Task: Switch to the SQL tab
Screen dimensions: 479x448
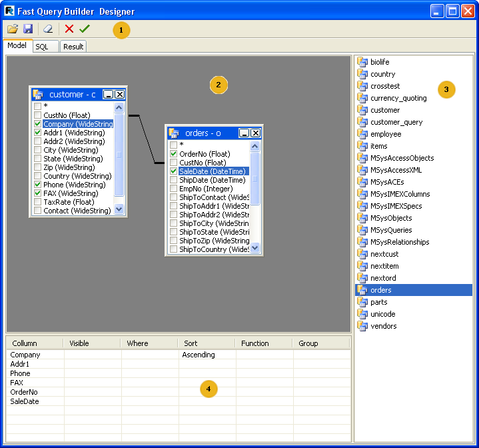Action: [42, 47]
